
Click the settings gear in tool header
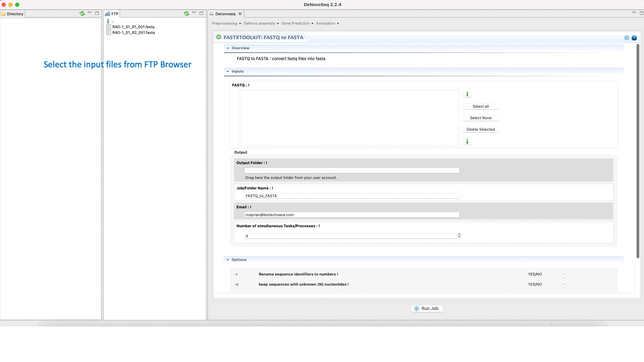pyautogui.click(x=626, y=38)
